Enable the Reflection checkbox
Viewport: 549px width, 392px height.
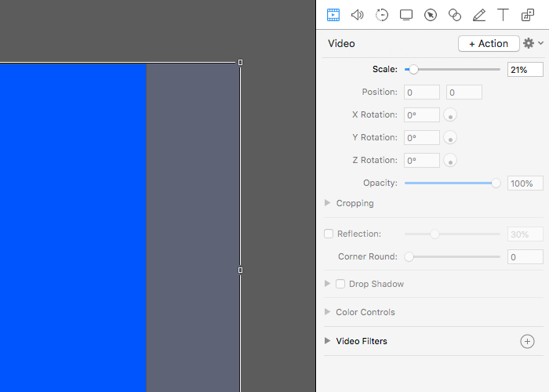[329, 234]
